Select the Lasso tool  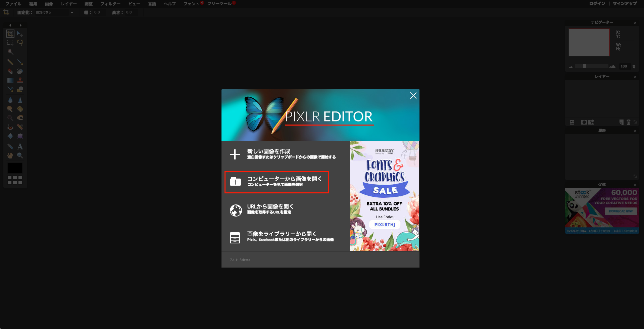(x=20, y=43)
